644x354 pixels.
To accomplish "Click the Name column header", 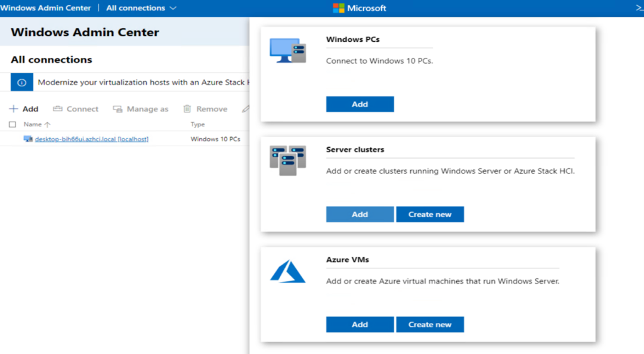I will point(32,125).
